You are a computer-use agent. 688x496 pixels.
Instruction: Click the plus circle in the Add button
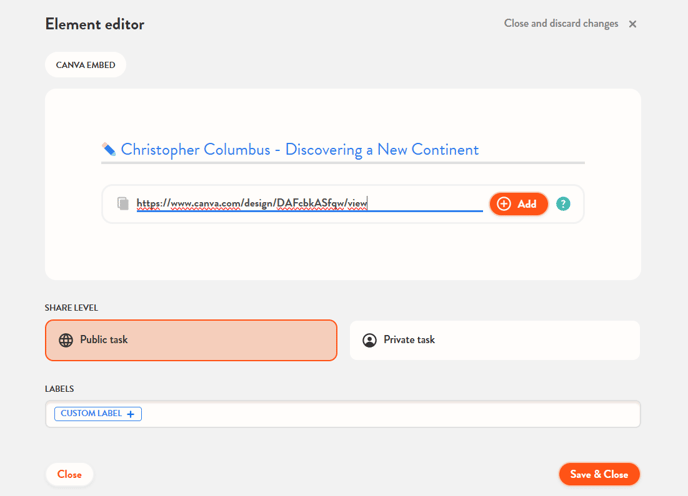click(504, 203)
